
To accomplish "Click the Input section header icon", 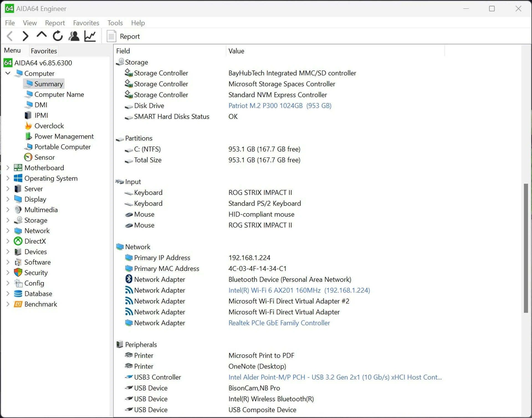I will coord(120,182).
